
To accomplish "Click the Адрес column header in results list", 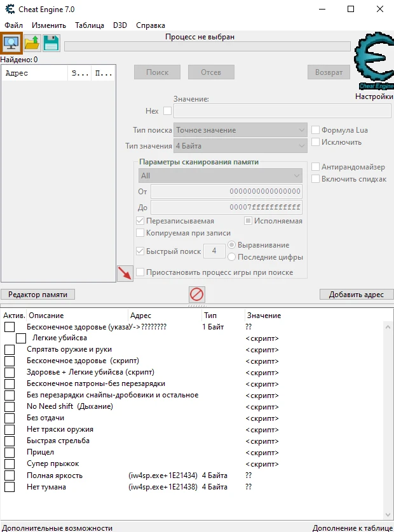I will point(35,73).
